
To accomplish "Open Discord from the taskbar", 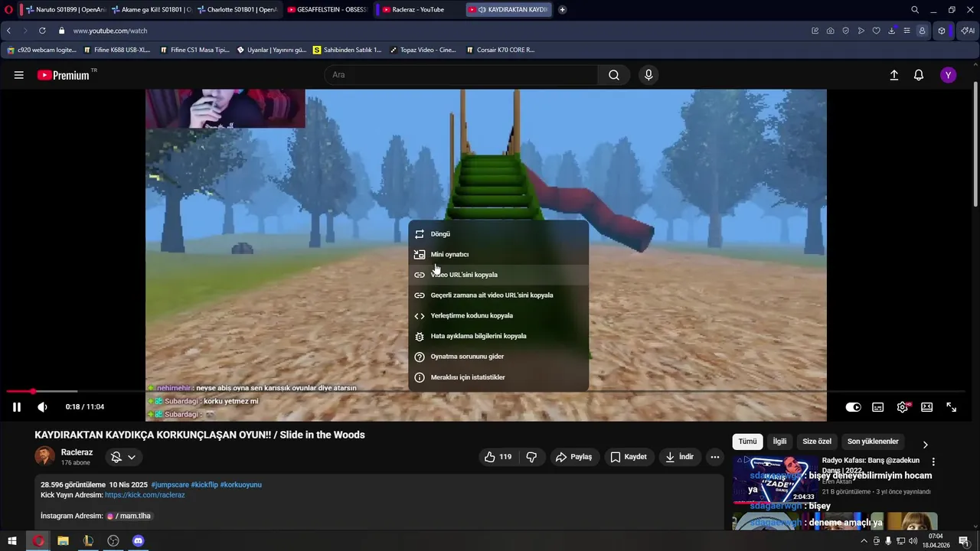I will pos(138,541).
